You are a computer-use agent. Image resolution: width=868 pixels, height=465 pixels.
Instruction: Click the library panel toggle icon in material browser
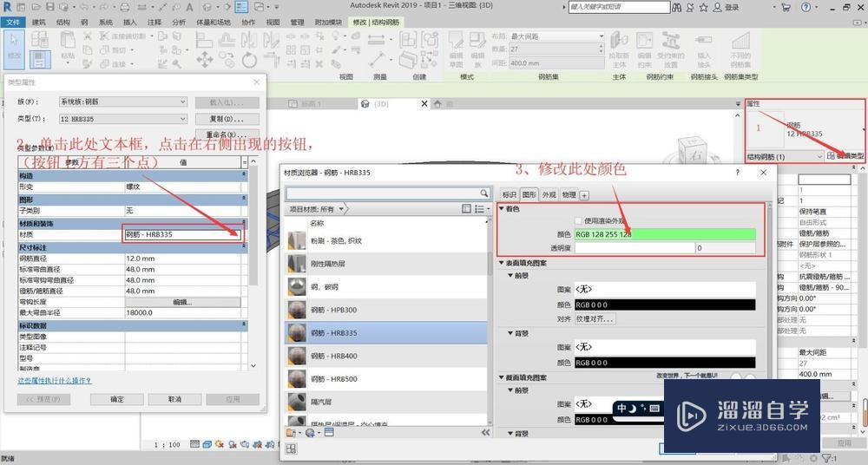point(466,209)
